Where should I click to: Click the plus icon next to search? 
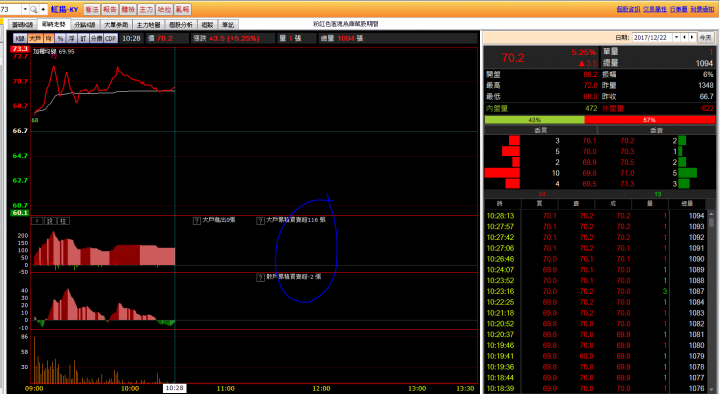click(x=43, y=9)
